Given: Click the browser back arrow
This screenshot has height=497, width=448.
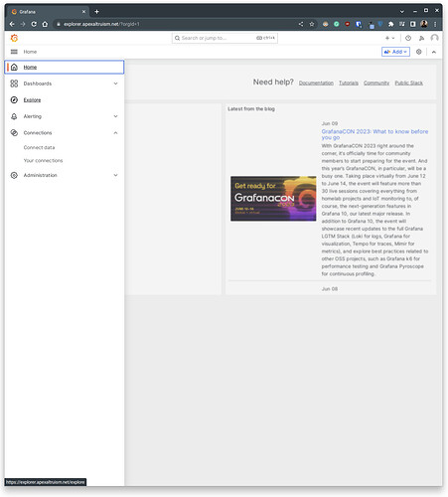Looking at the screenshot, I should (x=12, y=24).
